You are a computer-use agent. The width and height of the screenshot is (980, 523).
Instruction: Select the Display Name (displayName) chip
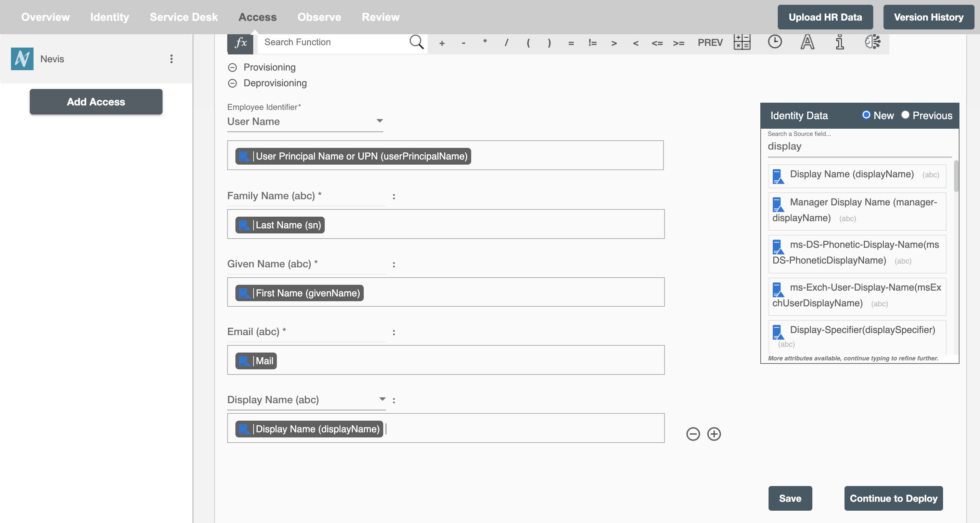click(309, 429)
